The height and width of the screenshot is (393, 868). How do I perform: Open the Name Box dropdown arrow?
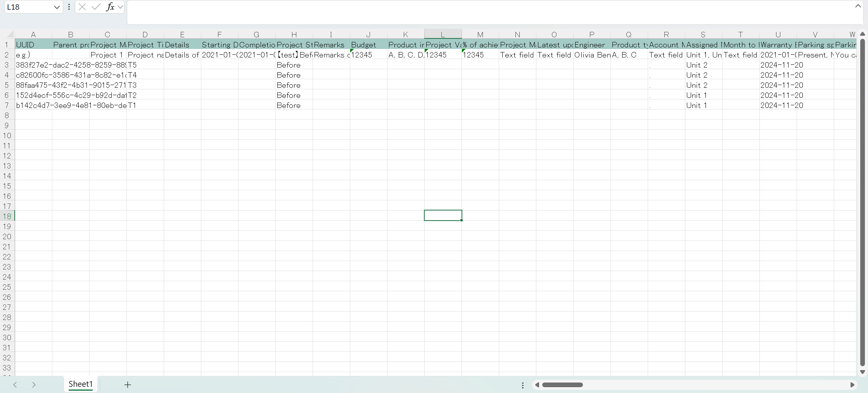(x=57, y=7)
